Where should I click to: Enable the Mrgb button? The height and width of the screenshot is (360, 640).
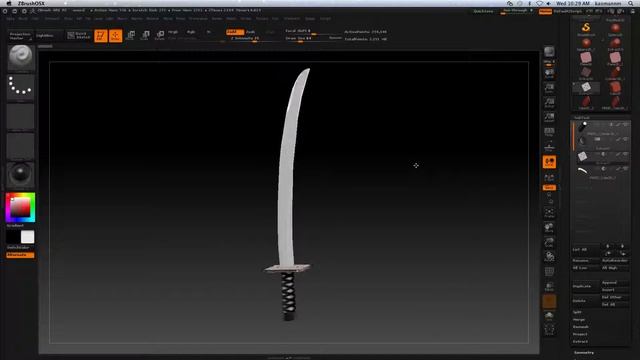(173, 32)
